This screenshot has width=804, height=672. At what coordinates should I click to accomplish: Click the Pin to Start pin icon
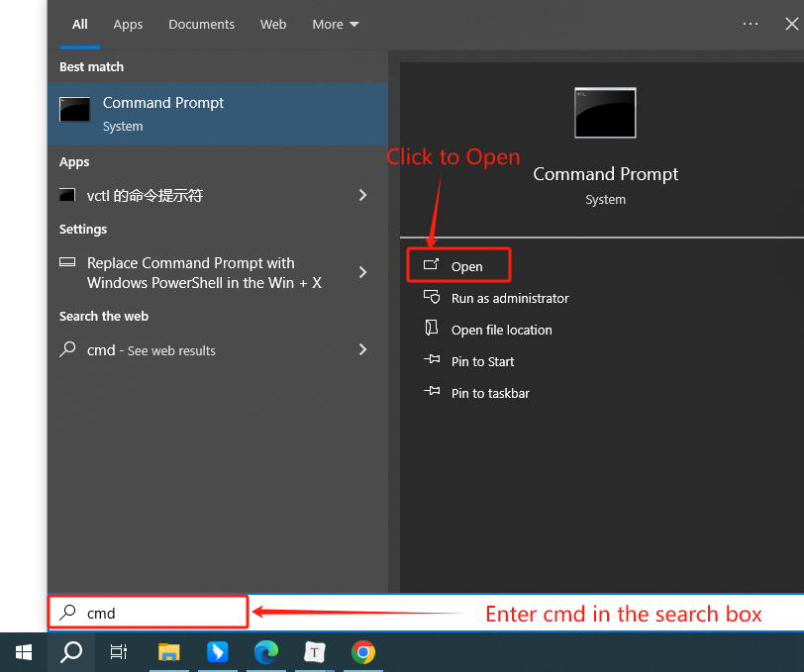[x=432, y=359]
